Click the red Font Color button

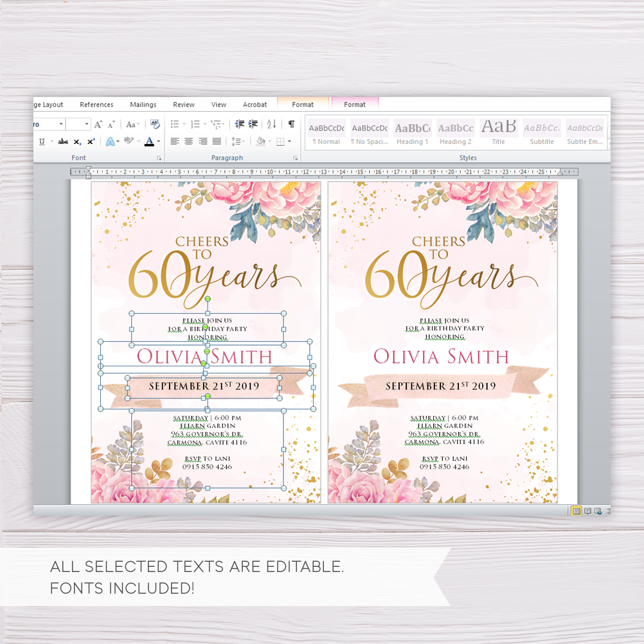coord(150,141)
